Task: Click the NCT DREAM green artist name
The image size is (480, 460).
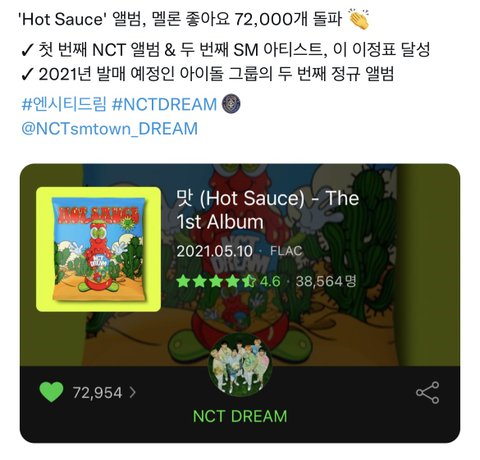Action: [240, 416]
